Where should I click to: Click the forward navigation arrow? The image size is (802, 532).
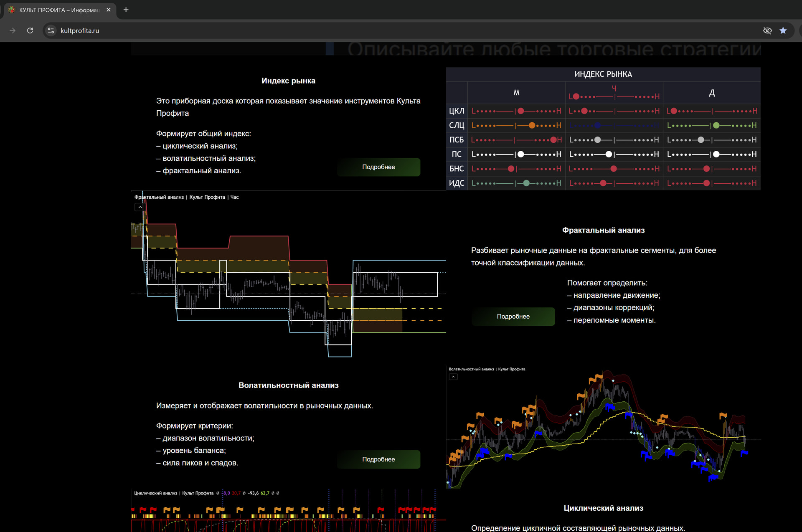[13, 30]
